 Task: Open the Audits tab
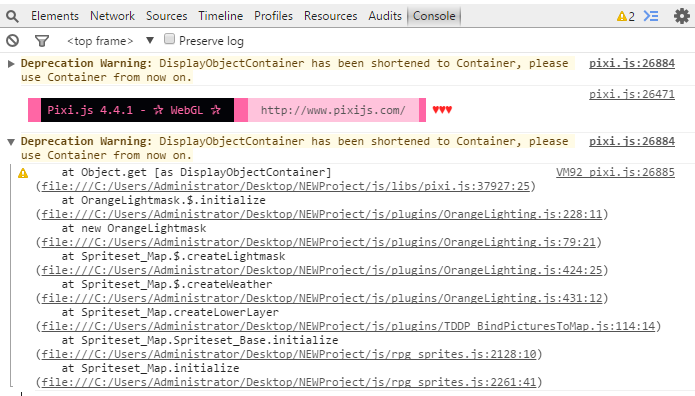click(385, 16)
